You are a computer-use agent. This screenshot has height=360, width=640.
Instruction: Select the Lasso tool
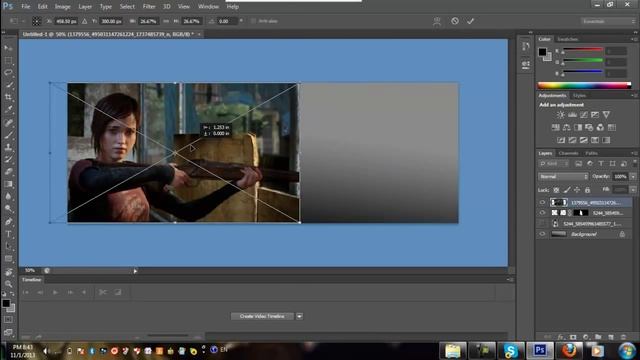point(8,73)
